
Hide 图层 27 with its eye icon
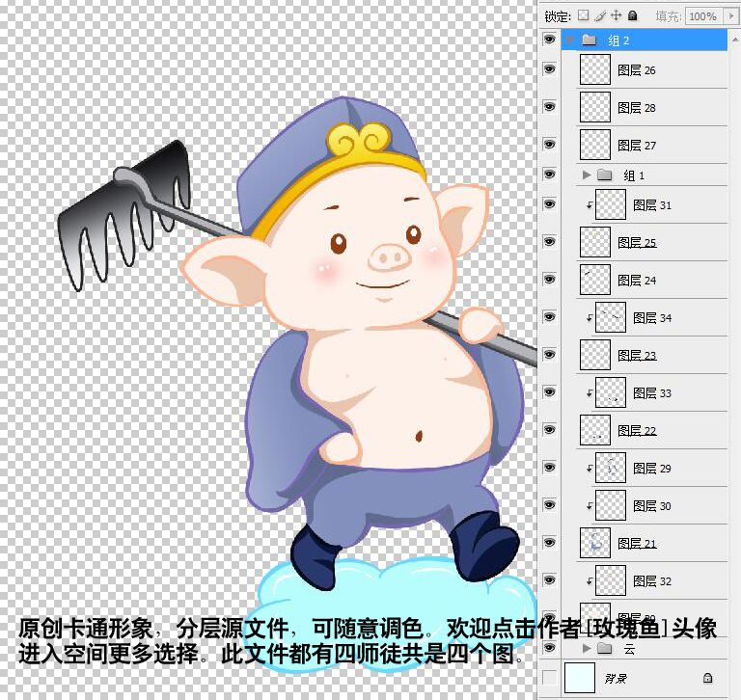(x=549, y=144)
